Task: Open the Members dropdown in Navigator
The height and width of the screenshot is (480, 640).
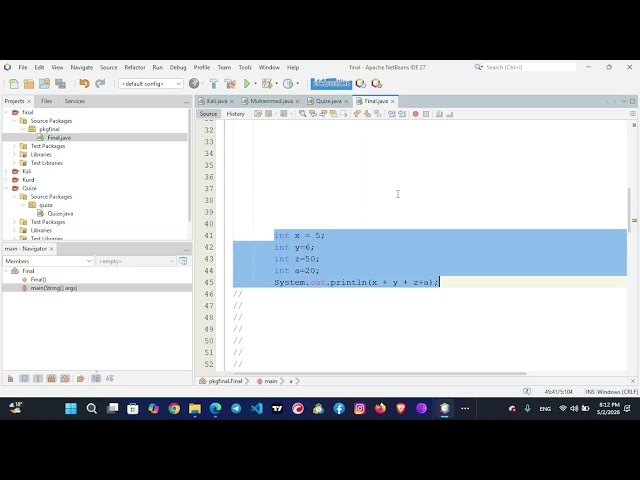Action: point(48,261)
